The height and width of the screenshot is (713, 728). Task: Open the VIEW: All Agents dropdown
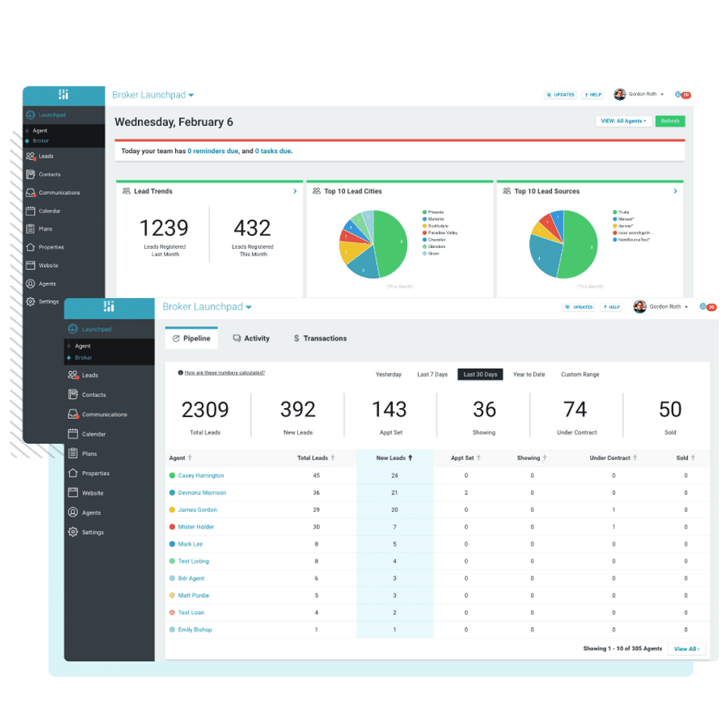(623, 121)
